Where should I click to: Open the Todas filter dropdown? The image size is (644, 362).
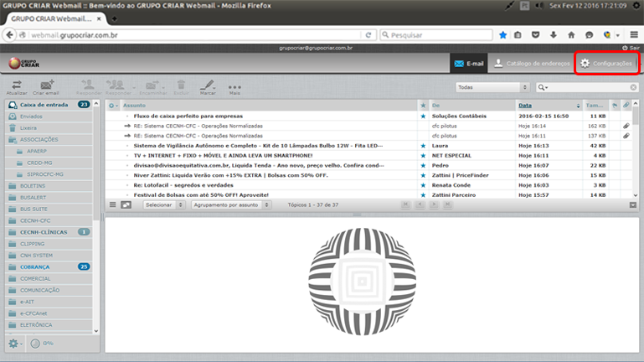pos(492,87)
